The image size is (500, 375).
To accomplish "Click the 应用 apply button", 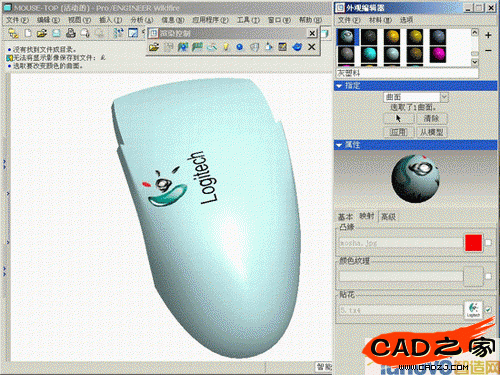I will click(399, 132).
